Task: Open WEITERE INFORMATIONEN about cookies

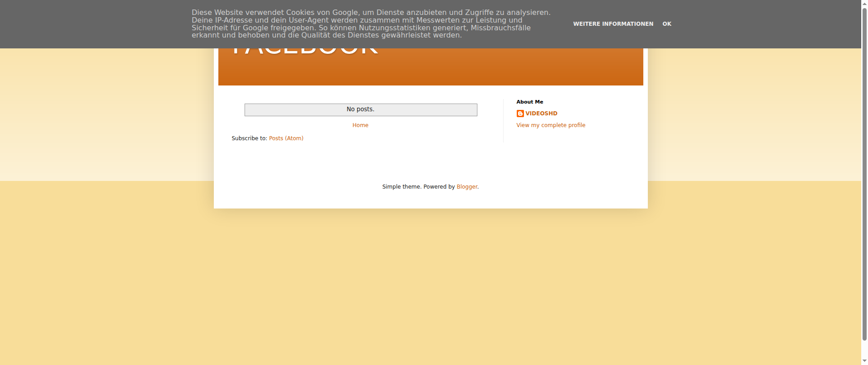Action: [x=613, y=24]
